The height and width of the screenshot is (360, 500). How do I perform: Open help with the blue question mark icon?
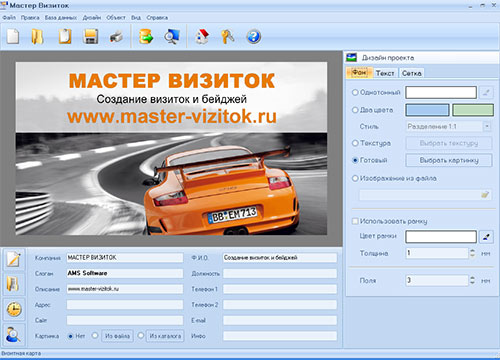coord(254,37)
